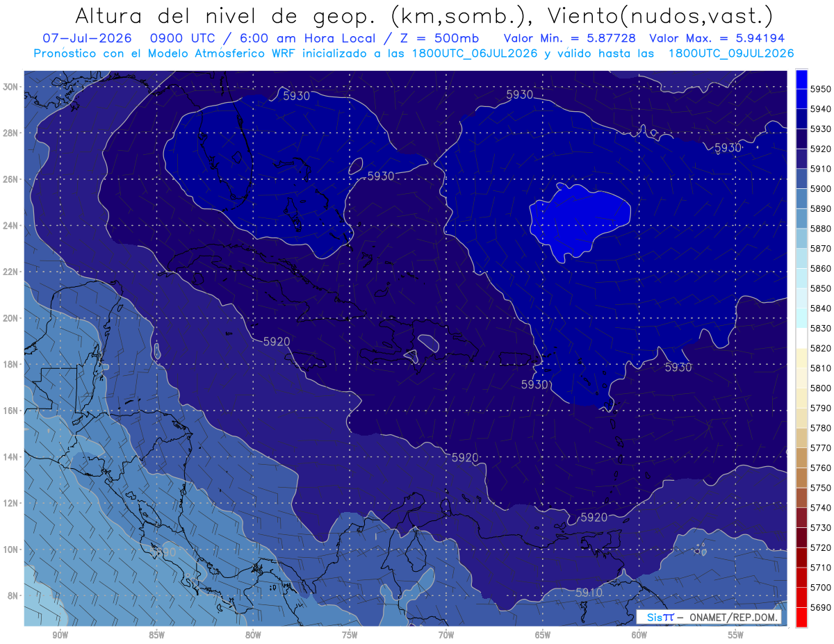Click the 12N latitude axis label
The width and height of the screenshot is (834, 644).
(x=11, y=503)
